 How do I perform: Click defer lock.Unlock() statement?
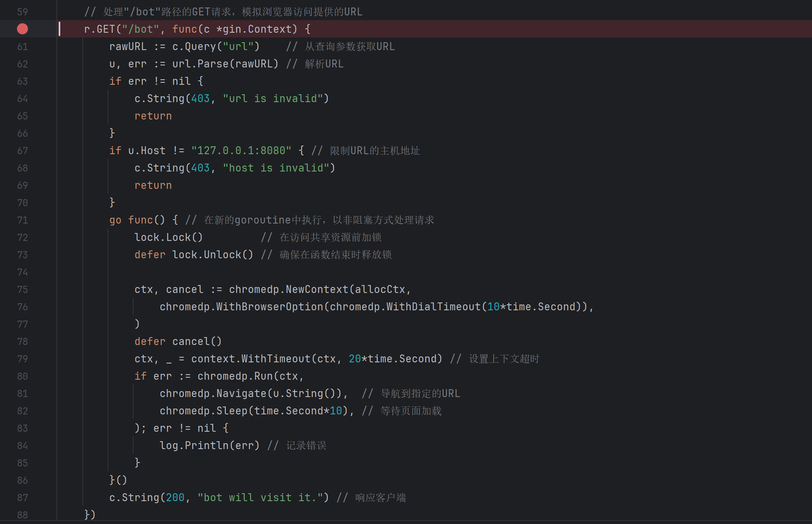194,255
